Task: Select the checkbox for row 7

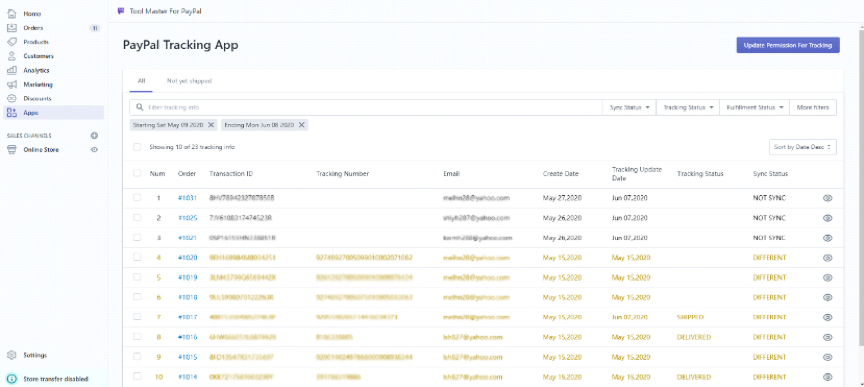Action: [137, 316]
